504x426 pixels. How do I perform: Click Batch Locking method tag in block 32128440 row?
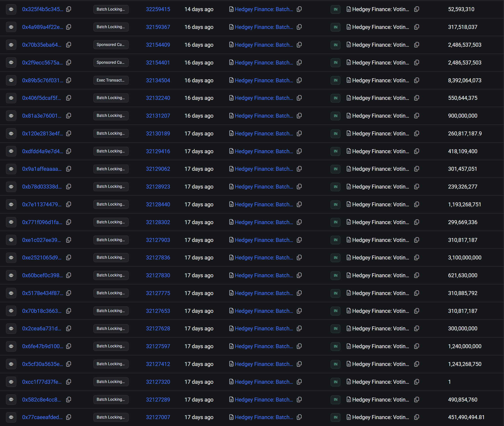(111, 204)
